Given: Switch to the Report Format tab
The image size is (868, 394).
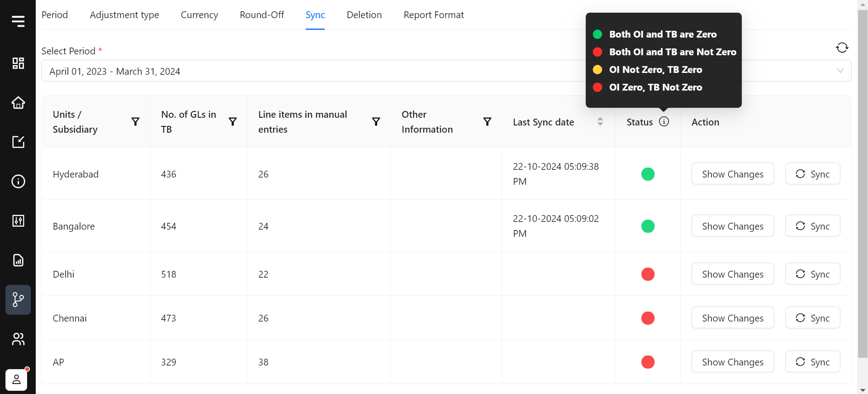Looking at the screenshot, I should [434, 15].
